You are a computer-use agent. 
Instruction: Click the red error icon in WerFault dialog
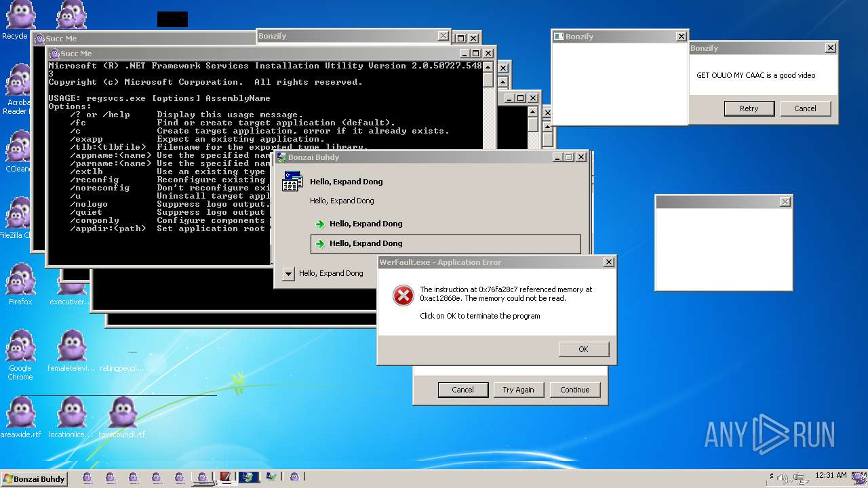coord(403,295)
